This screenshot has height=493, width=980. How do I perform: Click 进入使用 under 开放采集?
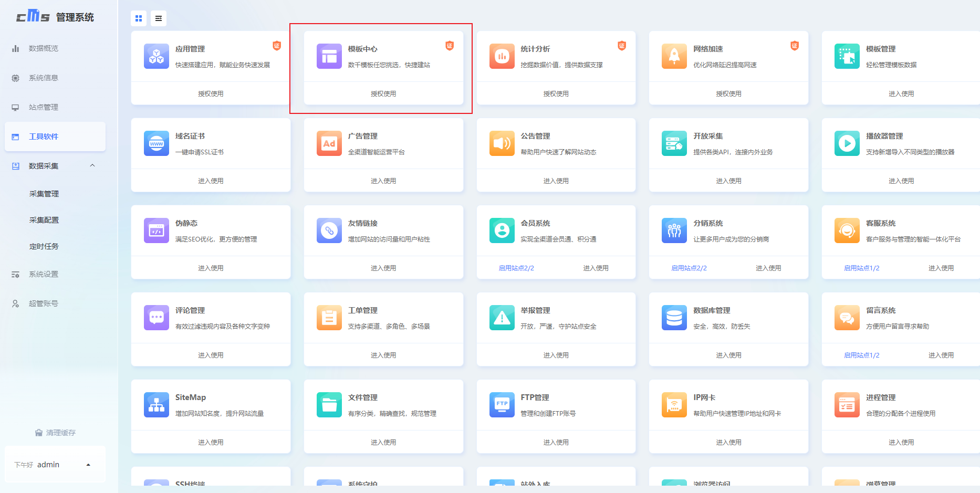point(728,181)
